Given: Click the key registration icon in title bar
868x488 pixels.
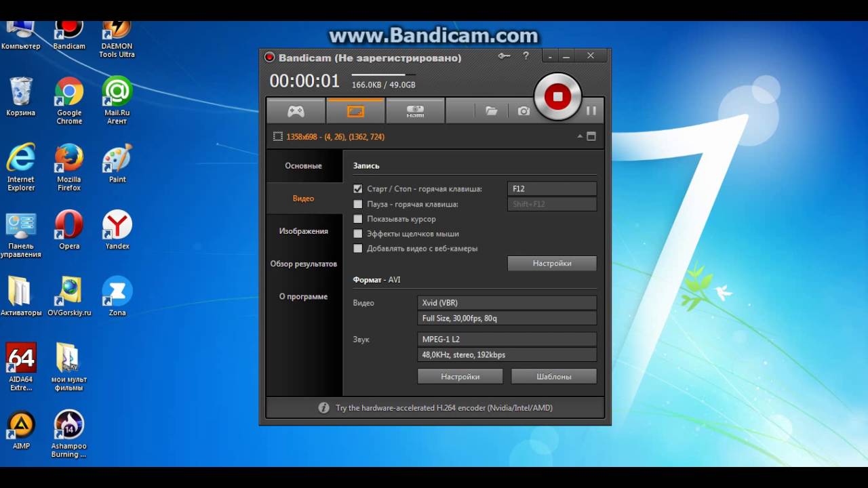Looking at the screenshot, I should pyautogui.click(x=504, y=56).
